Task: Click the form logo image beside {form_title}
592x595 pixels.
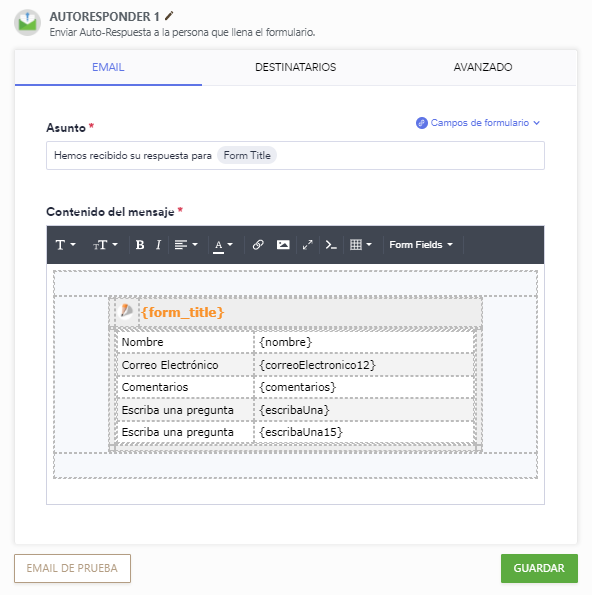Action: (126, 312)
